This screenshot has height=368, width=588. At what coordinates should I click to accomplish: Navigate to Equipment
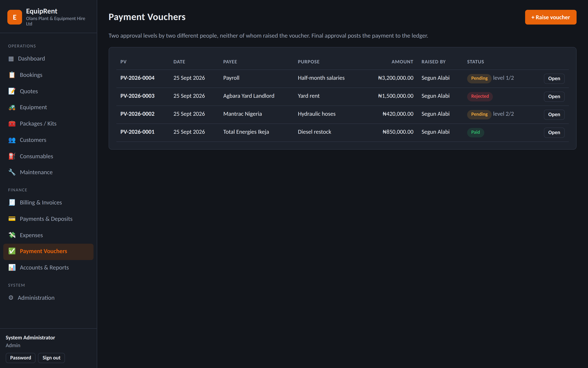48,107
